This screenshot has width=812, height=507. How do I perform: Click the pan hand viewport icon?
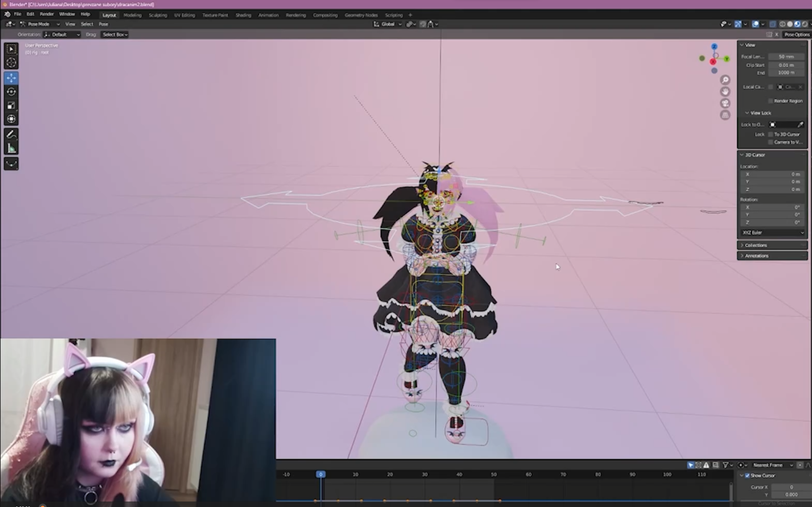click(725, 92)
